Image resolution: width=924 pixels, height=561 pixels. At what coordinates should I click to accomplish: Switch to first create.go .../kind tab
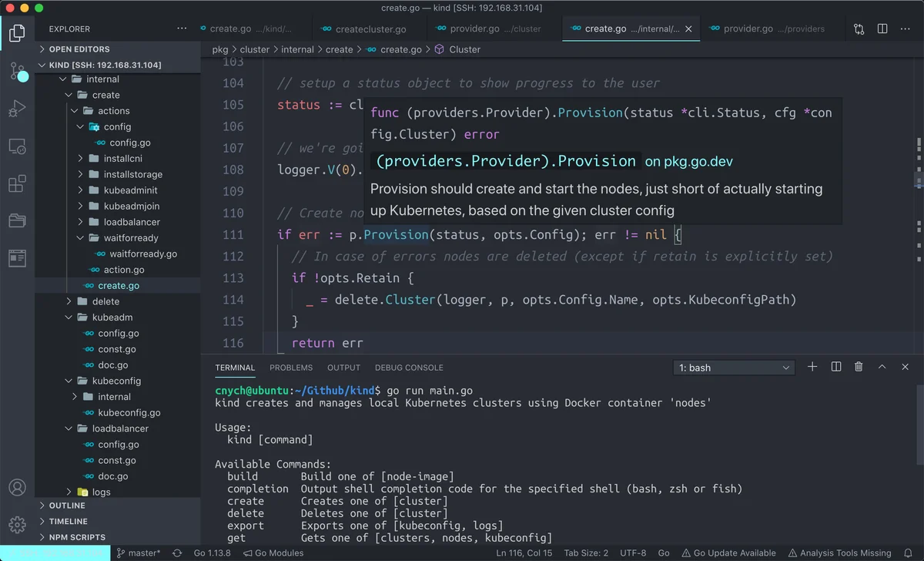click(256, 29)
